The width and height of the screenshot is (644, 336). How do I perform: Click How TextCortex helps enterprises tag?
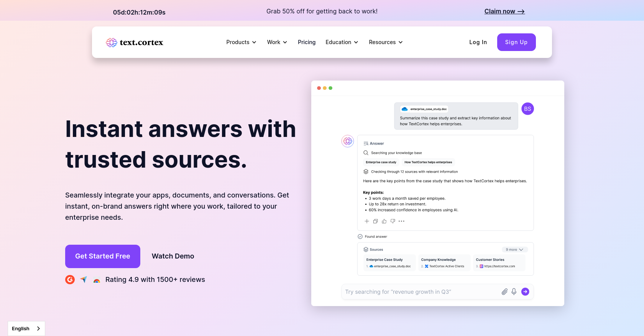pyautogui.click(x=428, y=162)
